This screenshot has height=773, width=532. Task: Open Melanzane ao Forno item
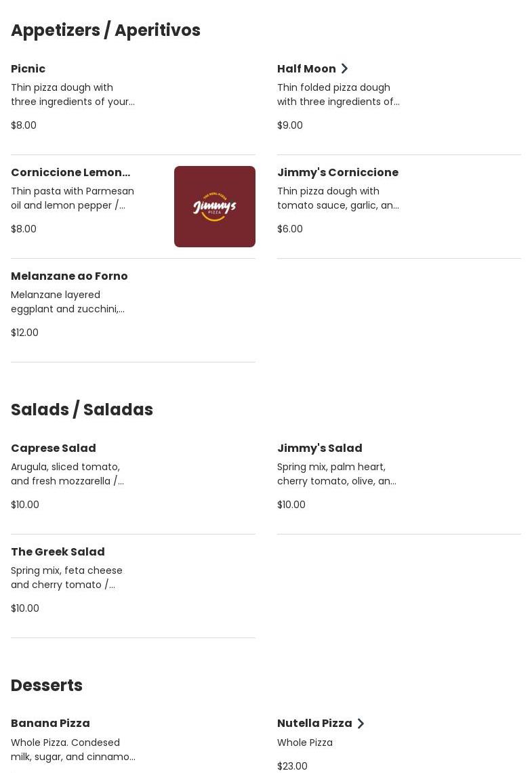tap(69, 276)
